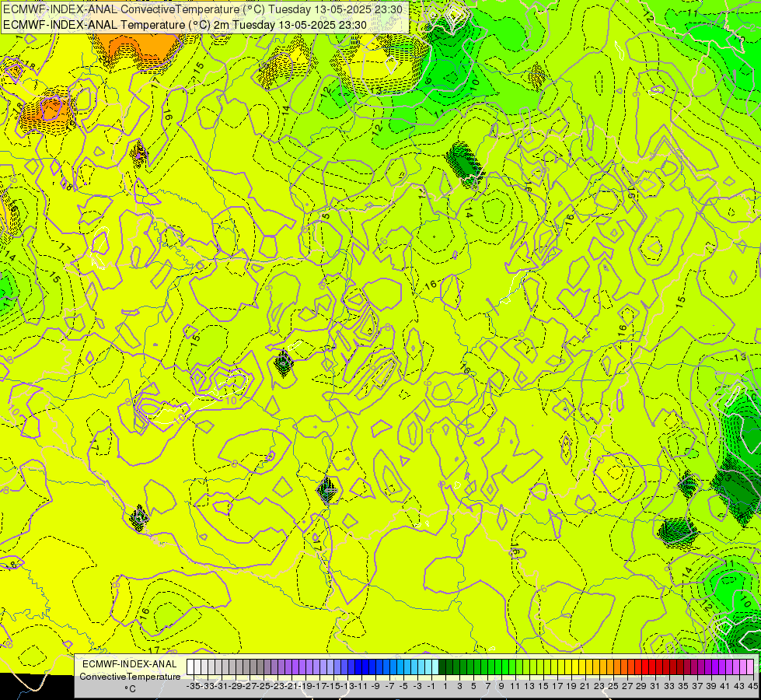Click the ConvectiveTemperature title line at top
The height and width of the screenshot is (700, 761).
(203, 9)
